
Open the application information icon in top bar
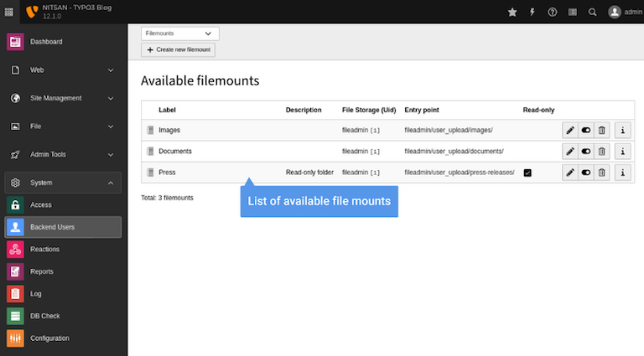(x=573, y=12)
